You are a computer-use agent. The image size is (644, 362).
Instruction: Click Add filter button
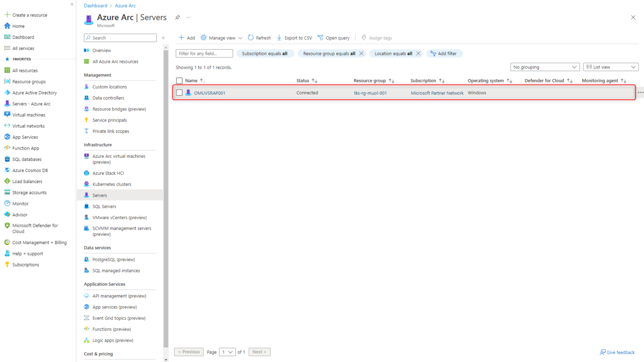click(444, 53)
